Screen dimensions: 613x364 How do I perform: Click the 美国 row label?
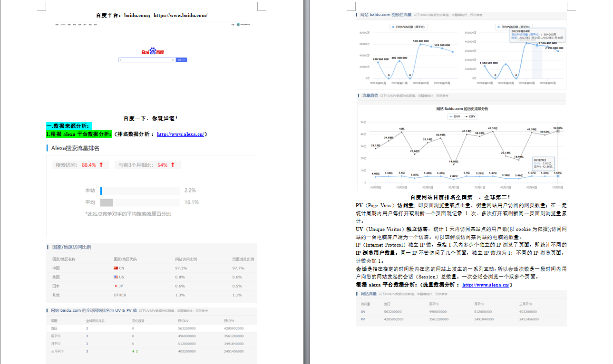(x=56, y=277)
